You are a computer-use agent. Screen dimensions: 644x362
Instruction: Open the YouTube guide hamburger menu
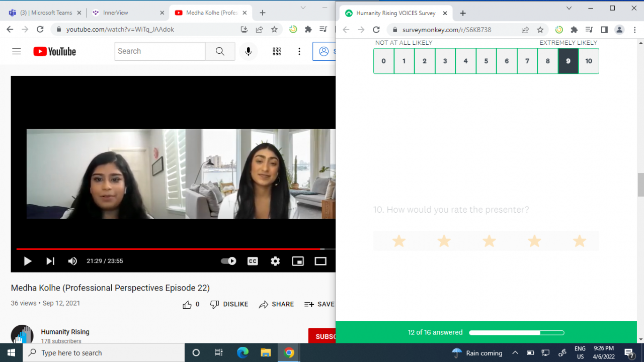[17, 51]
